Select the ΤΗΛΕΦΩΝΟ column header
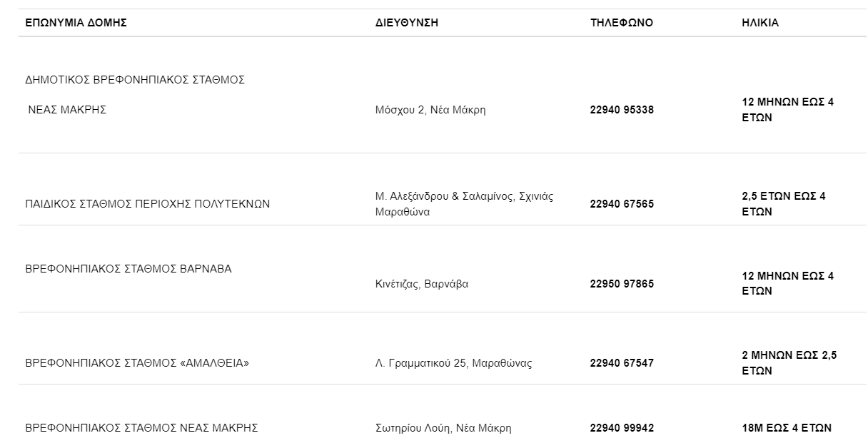The height and width of the screenshot is (448, 868). (621, 23)
